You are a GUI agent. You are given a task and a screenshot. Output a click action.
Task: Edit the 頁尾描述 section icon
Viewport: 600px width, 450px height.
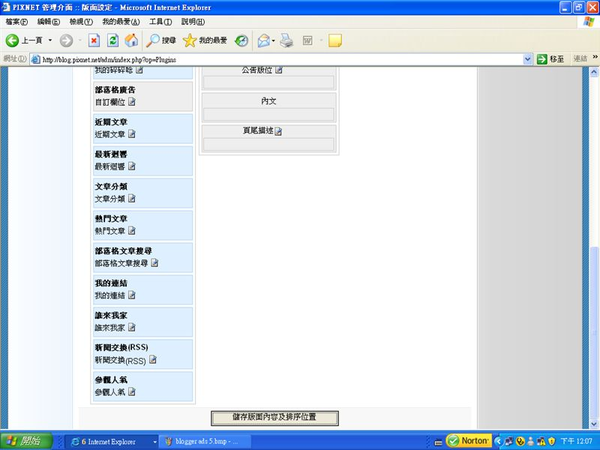tap(279, 131)
